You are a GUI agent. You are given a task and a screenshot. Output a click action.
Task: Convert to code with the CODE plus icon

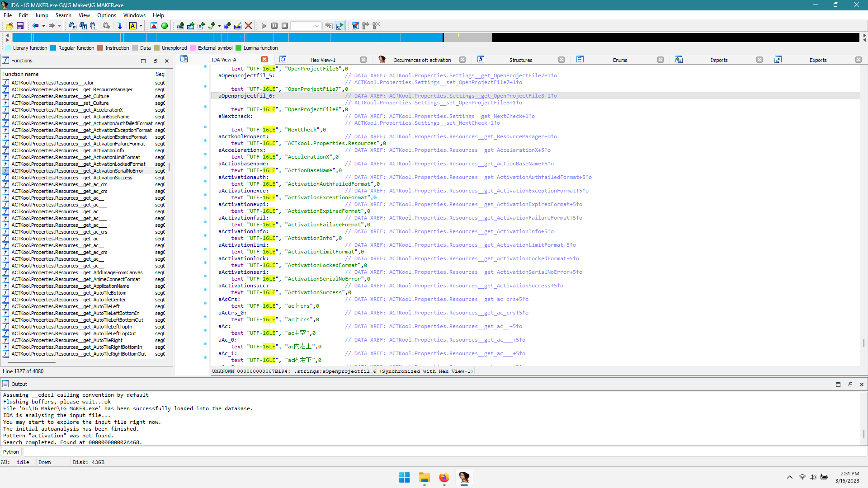coord(180,26)
